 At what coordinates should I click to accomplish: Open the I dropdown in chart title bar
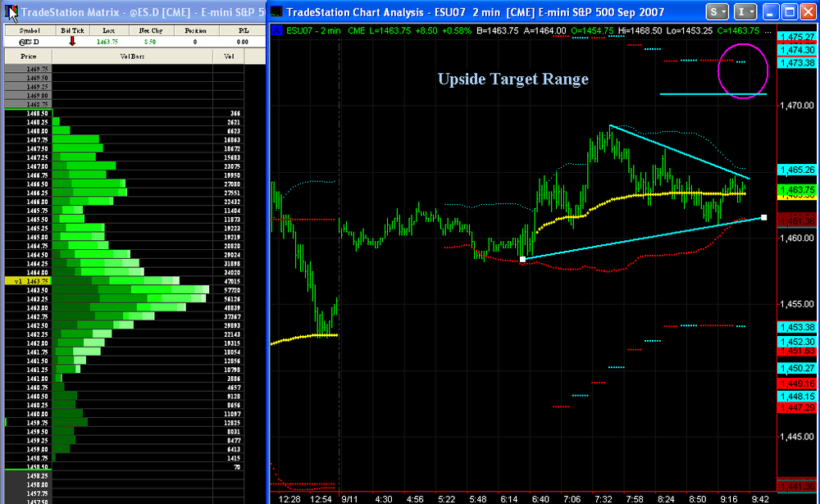point(745,11)
